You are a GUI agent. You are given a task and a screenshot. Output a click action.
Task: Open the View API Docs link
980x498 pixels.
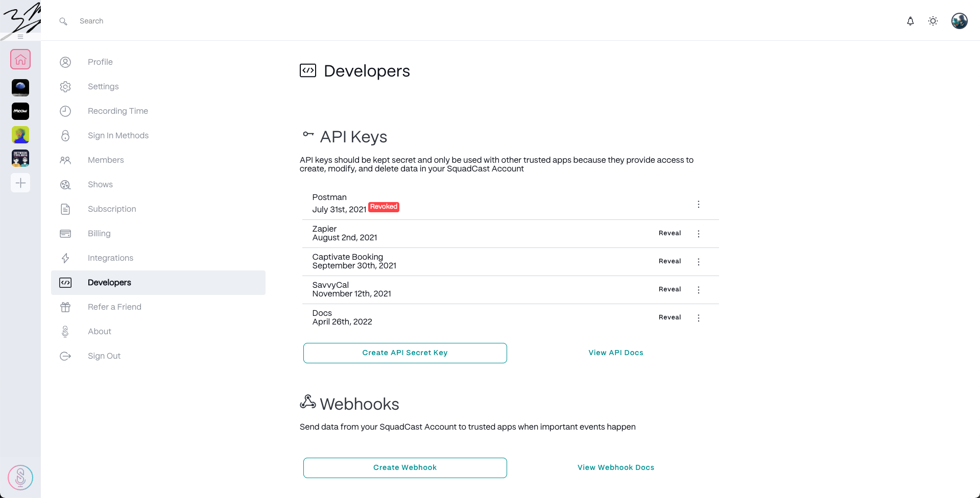click(615, 353)
